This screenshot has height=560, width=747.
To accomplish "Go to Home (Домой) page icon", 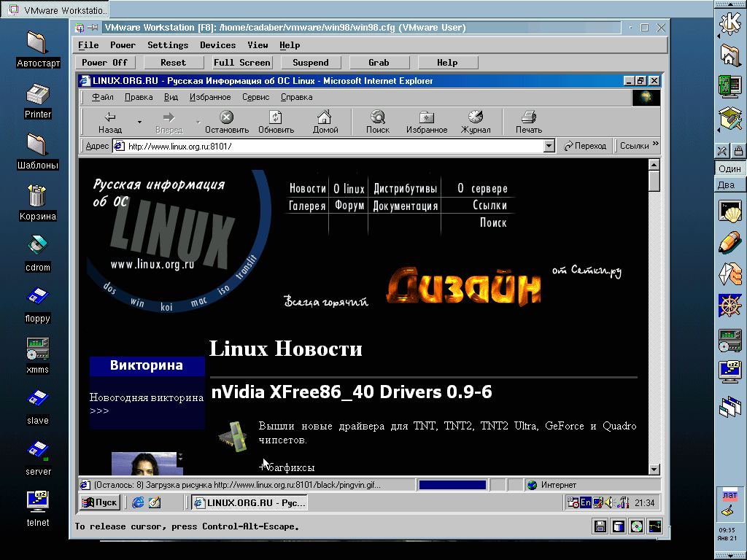I will tap(325, 117).
